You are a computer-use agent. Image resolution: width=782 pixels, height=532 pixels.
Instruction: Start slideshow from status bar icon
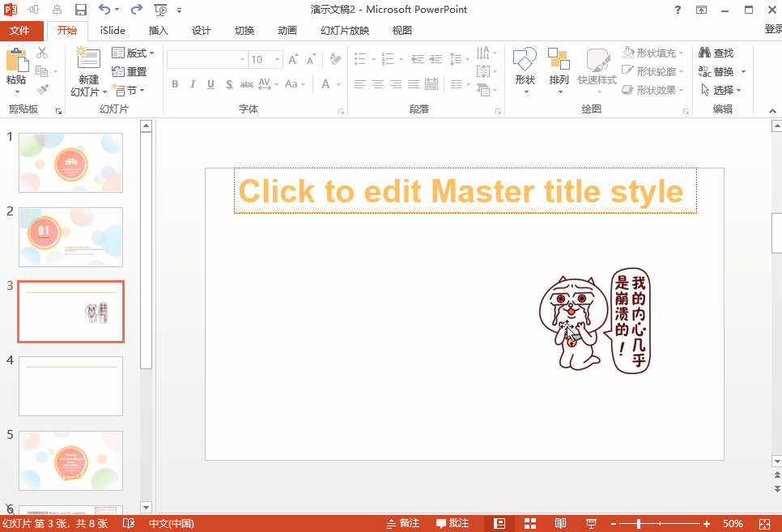pyautogui.click(x=591, y=524)
